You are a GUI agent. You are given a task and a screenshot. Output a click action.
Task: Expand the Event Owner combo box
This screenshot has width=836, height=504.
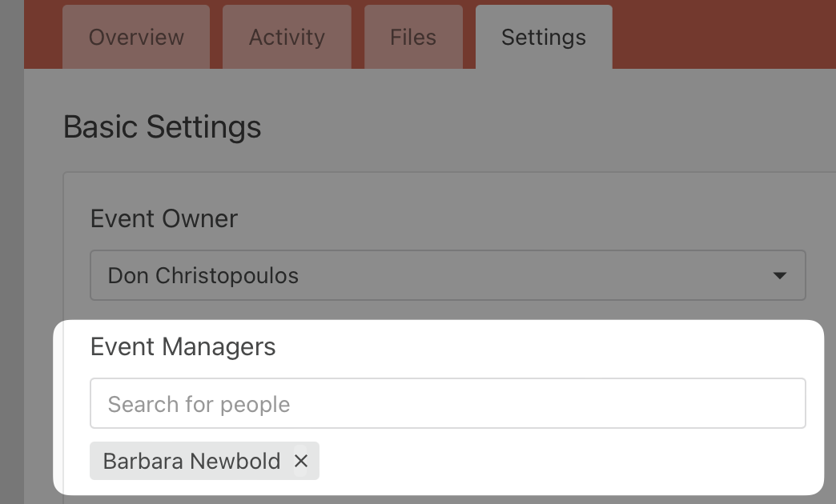coord(448,275)
